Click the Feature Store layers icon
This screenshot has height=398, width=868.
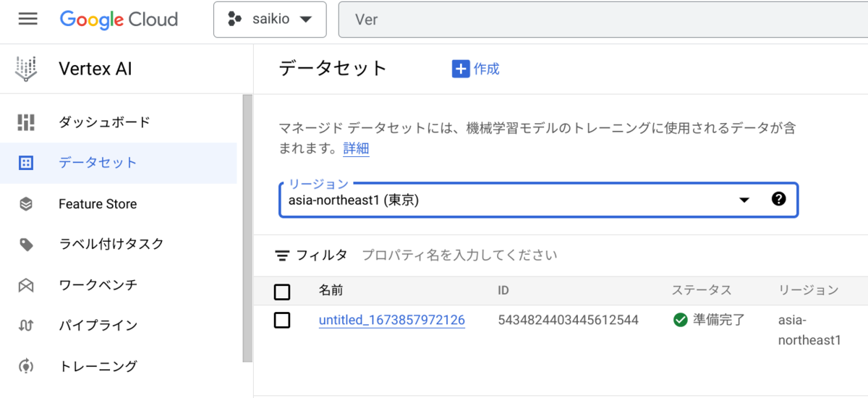(26, 204)
